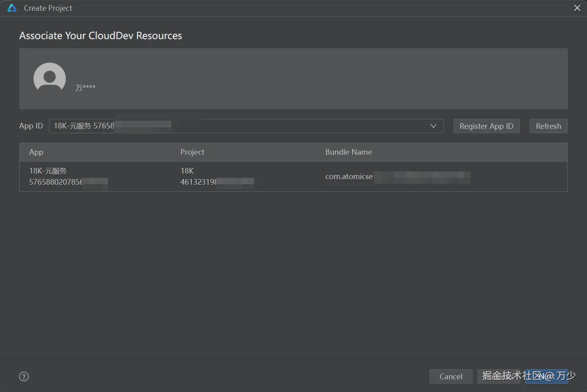The image size is (587, 392).
Task: Click the user avatar icon
Action: tap(49, 77)
